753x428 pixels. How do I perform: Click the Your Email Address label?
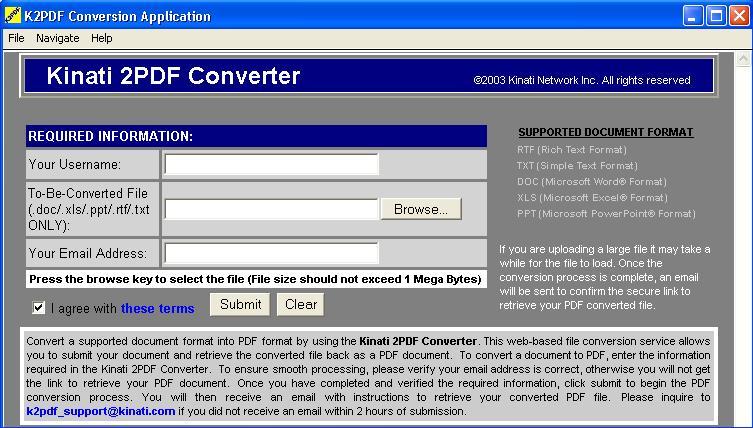pyautogui.click(x=87, y=253)
